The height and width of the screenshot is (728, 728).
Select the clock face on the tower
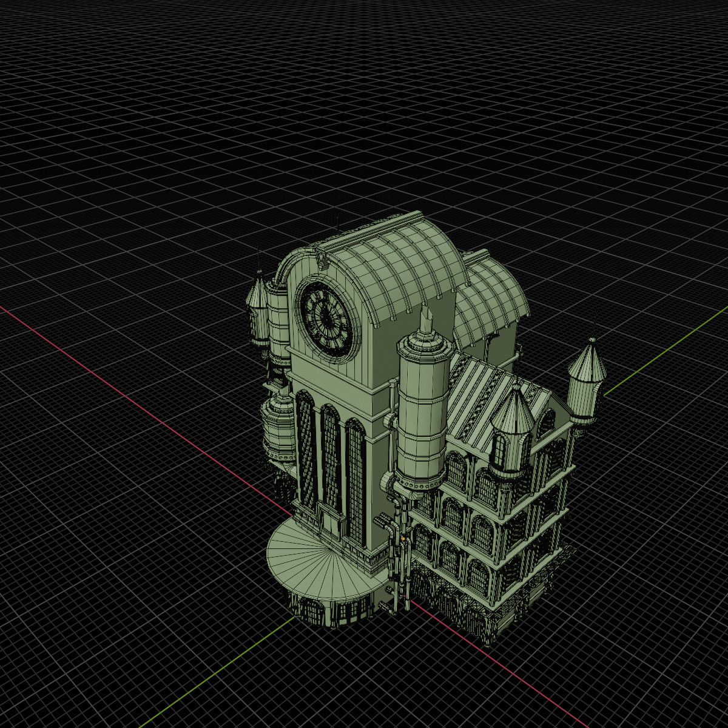326,317
